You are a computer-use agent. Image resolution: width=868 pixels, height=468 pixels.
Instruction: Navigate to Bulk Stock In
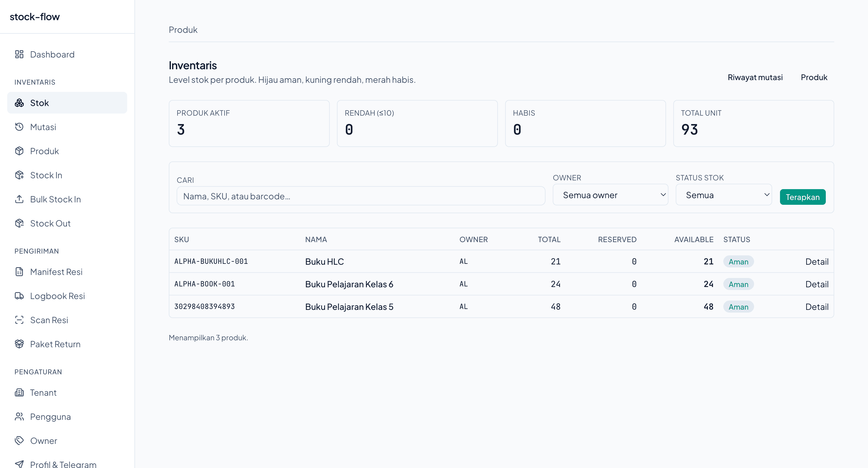tap(67, 199)
